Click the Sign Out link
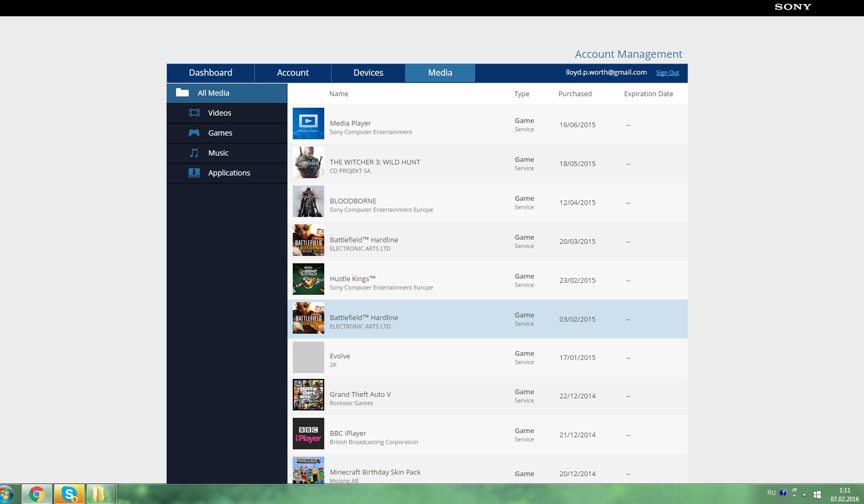This screenshot has width=864, height=504. (667, 73)
